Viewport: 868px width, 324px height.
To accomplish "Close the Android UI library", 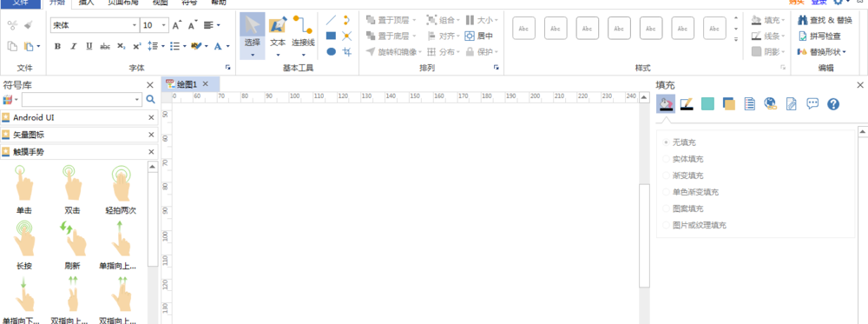I will (151, 118).
